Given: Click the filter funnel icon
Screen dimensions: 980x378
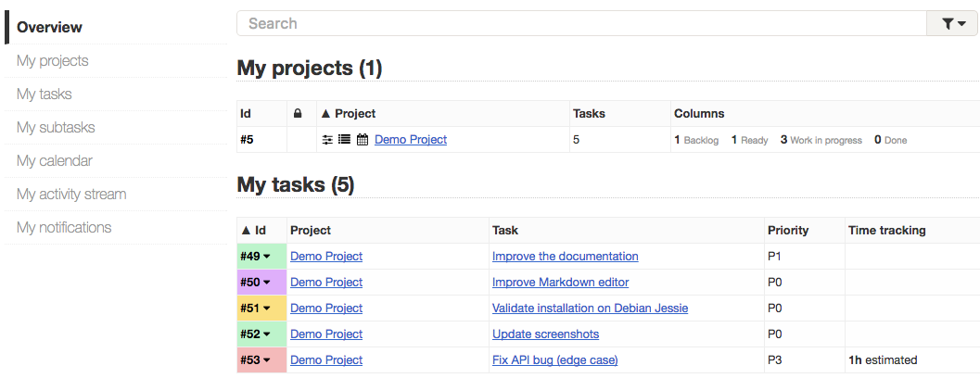Looking at the screenshot, I should 953,24.
